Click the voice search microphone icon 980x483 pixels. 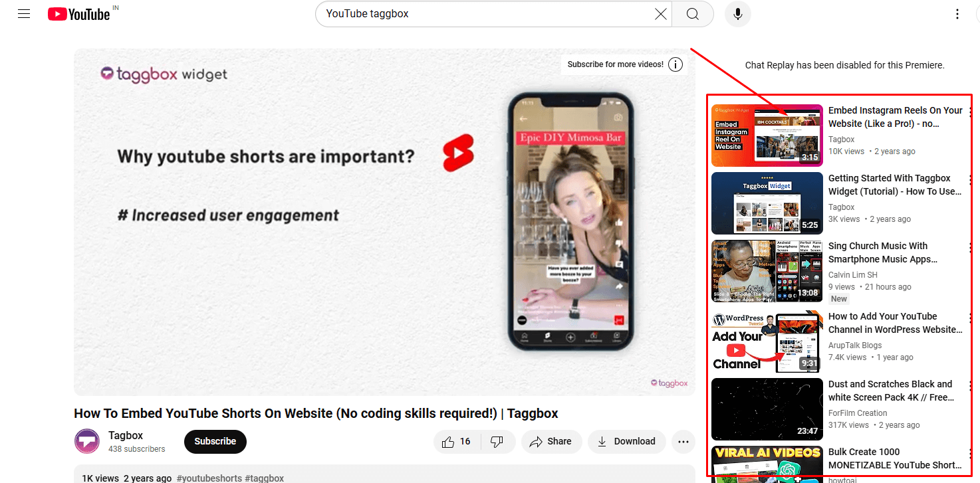(737, 13)
